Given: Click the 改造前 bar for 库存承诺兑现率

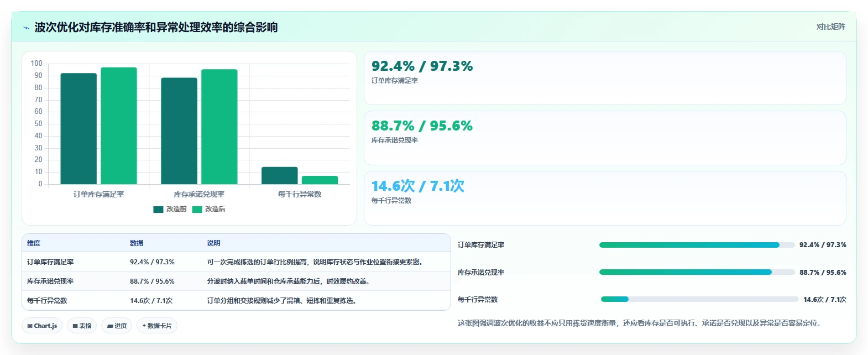Looking at the screenshot, I should click(x=179, y=131).
